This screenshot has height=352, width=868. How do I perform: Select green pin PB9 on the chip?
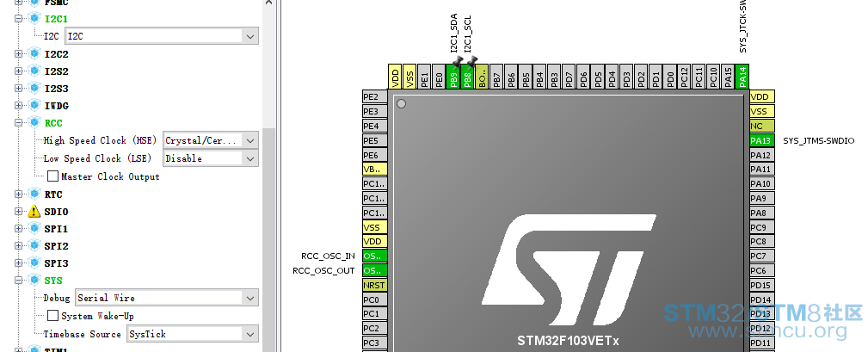pos(452,76)
